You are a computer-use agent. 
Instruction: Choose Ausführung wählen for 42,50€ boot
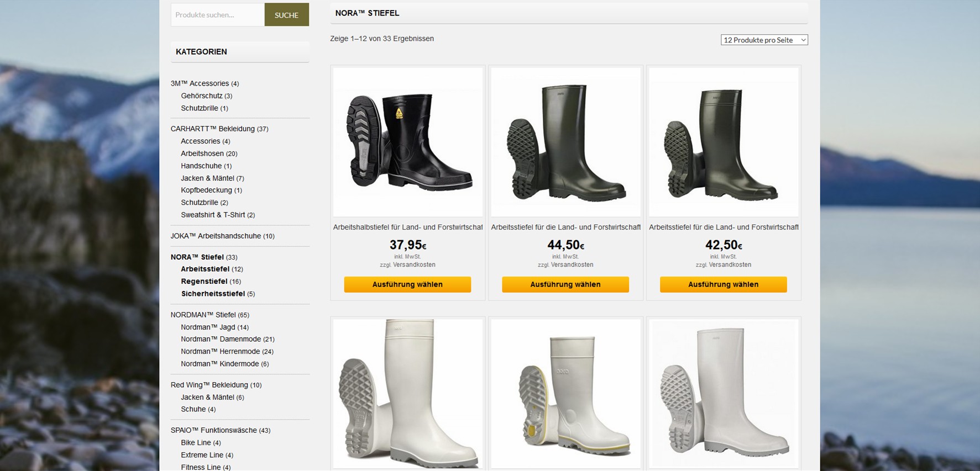724,284
